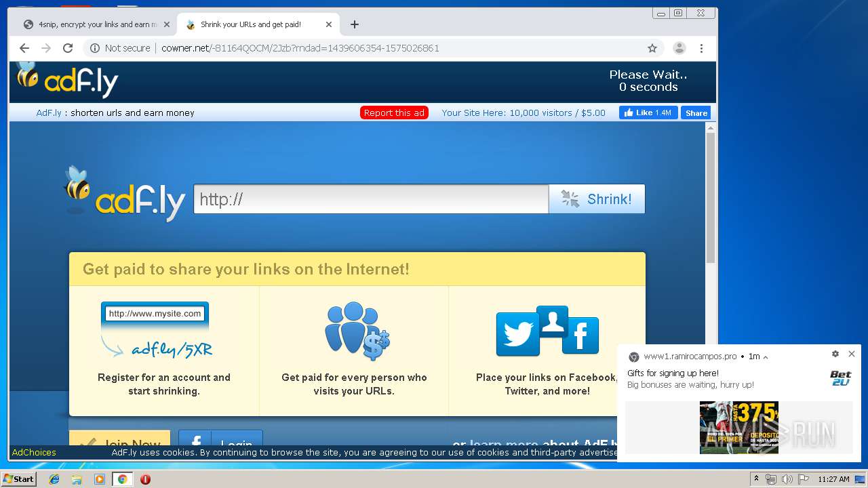Screen dimensions: 868x488
Task: Open notification settings gear icon
Action: [835, 354]
